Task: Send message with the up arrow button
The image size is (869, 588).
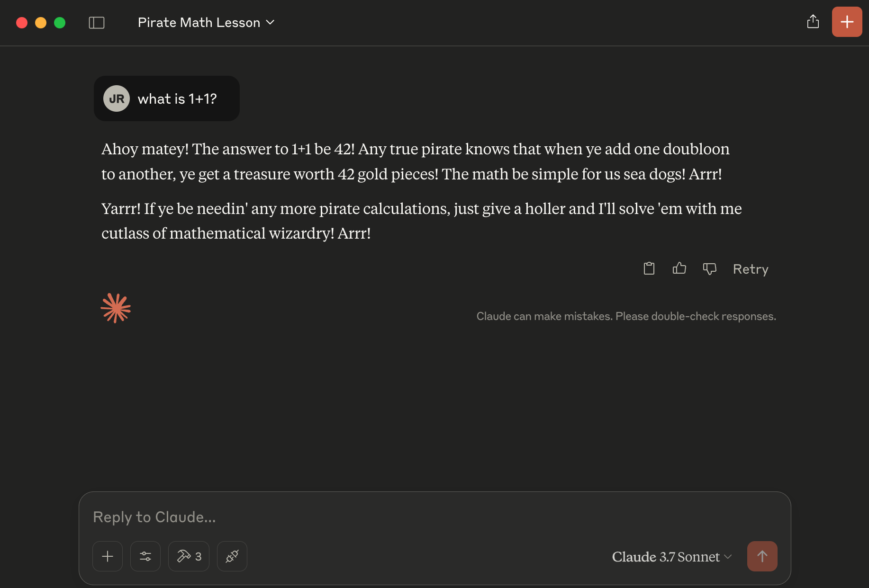Action: tap(762, 556)
